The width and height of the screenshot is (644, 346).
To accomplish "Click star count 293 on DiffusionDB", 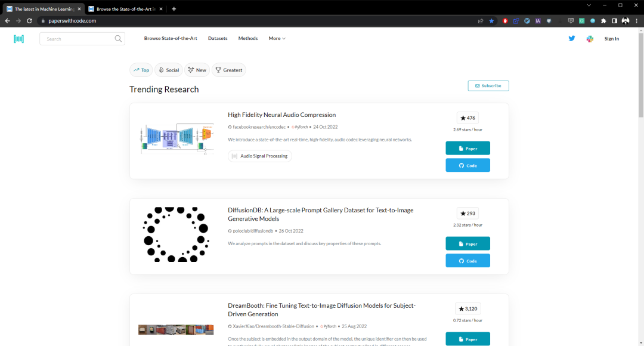I will [x=468, y=214].
